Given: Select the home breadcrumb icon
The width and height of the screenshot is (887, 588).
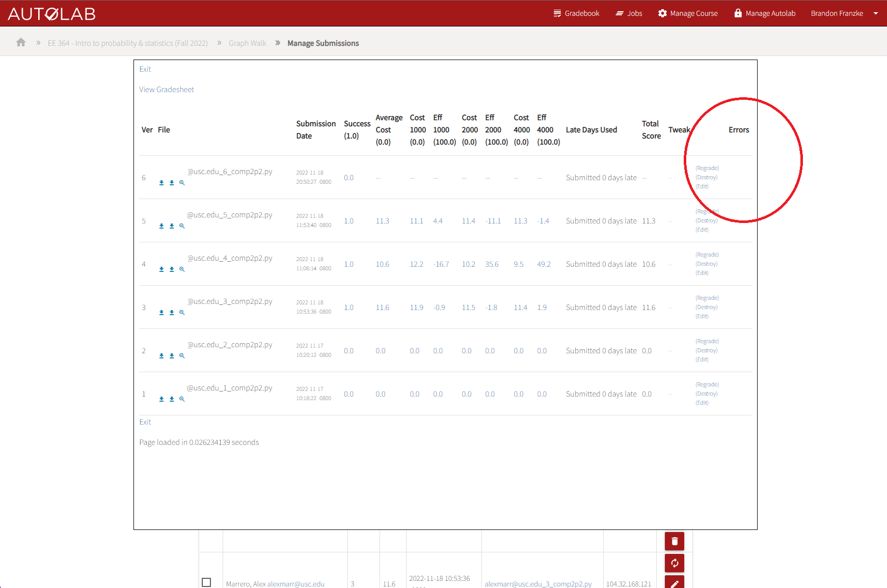Looking at the screenshot, I should [21, 43].
